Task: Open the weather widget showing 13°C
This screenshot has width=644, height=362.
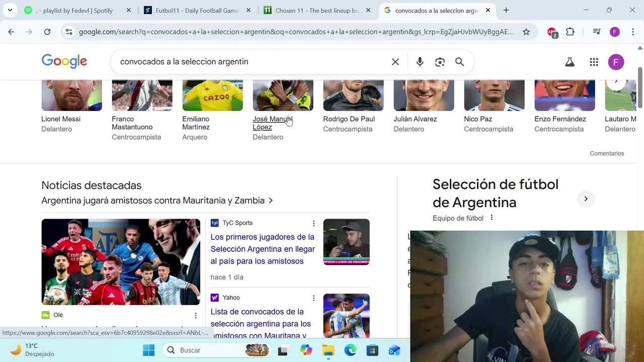Action: coord(32,350)
